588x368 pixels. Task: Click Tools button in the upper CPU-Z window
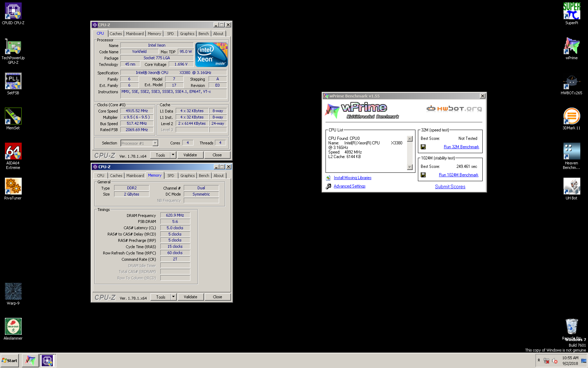point(160,155)
